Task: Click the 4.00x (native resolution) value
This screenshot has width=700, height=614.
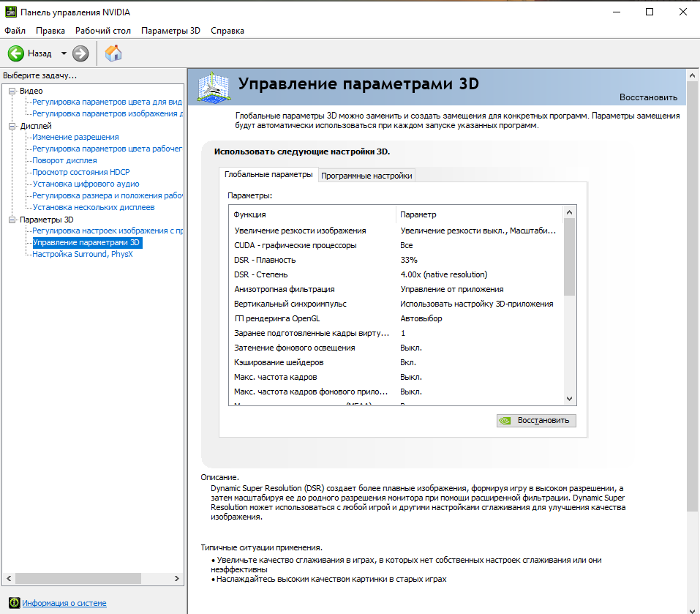Action: pos(444,274)
